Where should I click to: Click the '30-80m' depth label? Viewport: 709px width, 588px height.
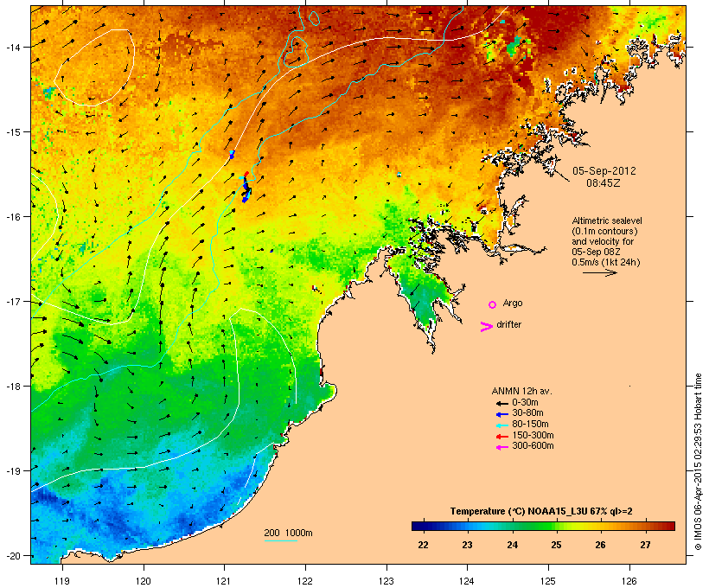click(527, 413)
